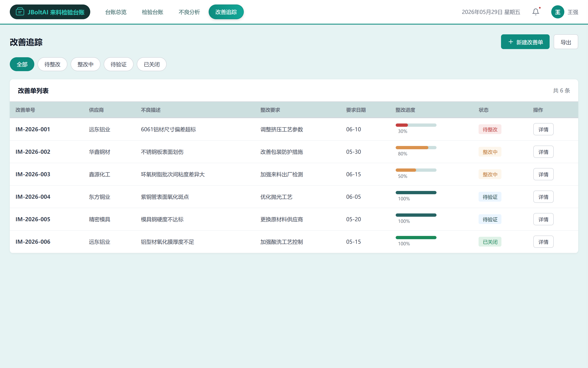
Task: Click the 改善单号 column header
Action: pyautogui.click(x=25, y=110)
